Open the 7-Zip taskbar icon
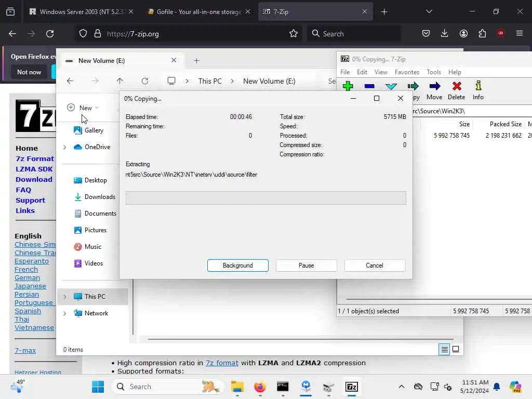 352,387
